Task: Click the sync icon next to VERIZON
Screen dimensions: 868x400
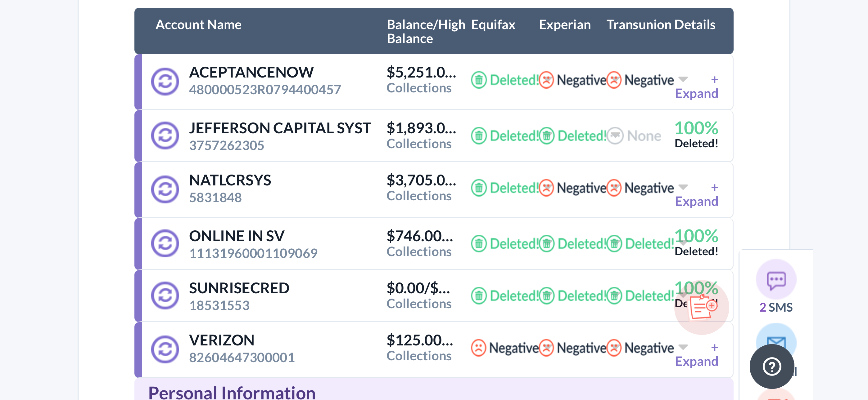Action: 165,349
